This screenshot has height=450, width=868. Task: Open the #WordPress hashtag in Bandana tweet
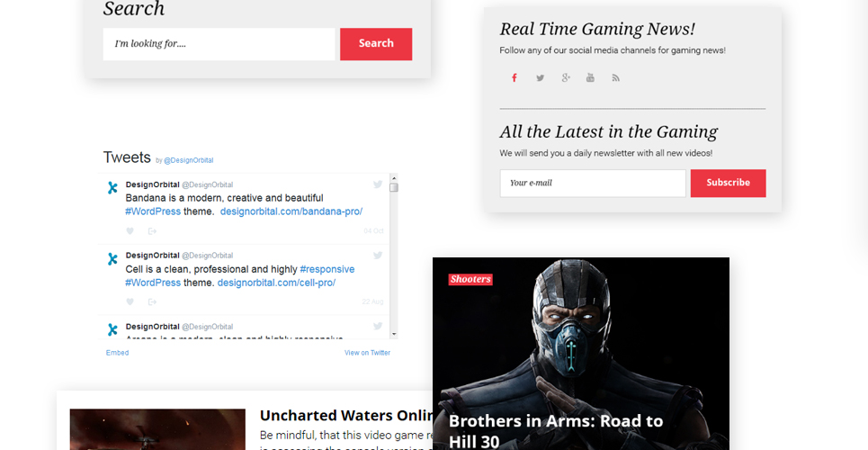pos(153,211)
